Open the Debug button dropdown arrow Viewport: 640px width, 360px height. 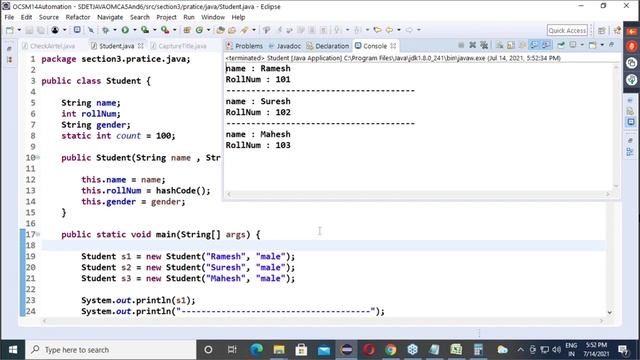point(114,30)
